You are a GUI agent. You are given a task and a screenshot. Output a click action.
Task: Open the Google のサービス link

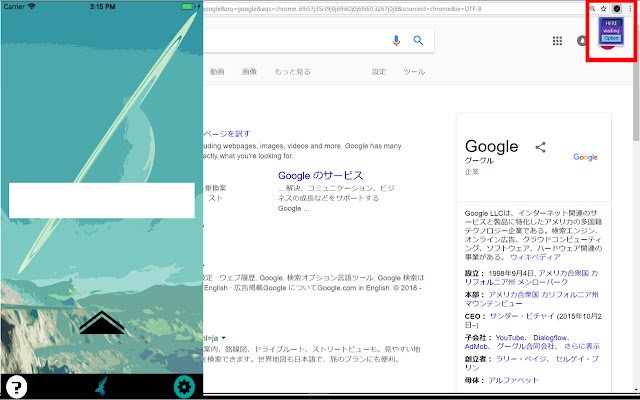320,176
